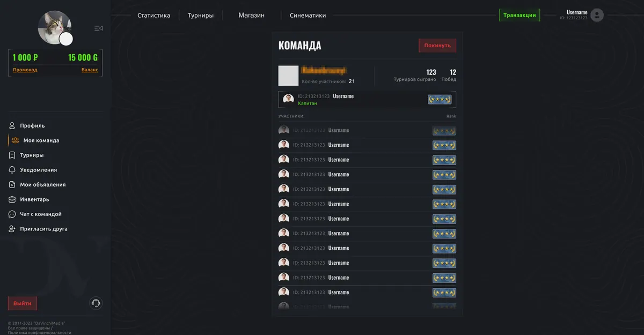
Task: Go to Турниры in the top navigation
Action: click(x=201, y=16)
